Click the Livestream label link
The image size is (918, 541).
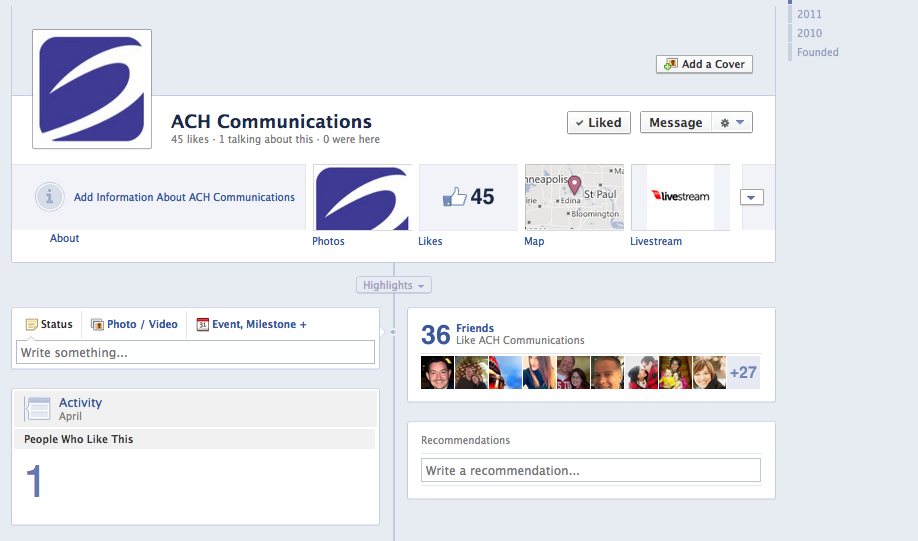point(656,241)
